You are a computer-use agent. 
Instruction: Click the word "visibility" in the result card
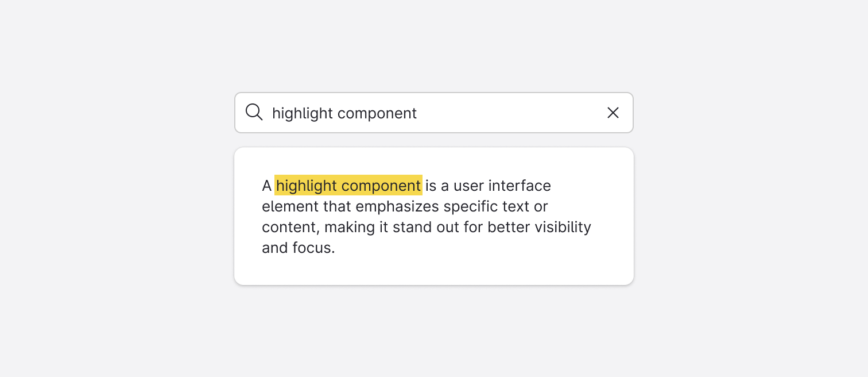pyautogui.click(x=563, y=227)
